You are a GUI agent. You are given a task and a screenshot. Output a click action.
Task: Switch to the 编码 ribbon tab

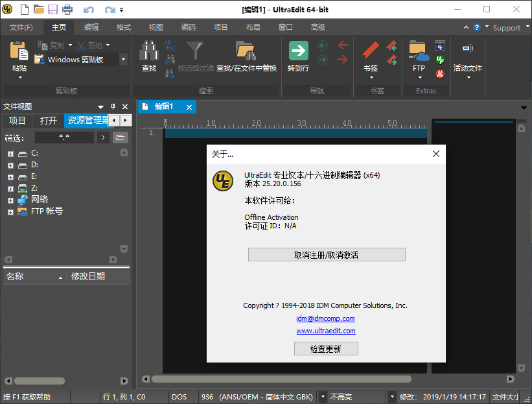coord(189,27)
